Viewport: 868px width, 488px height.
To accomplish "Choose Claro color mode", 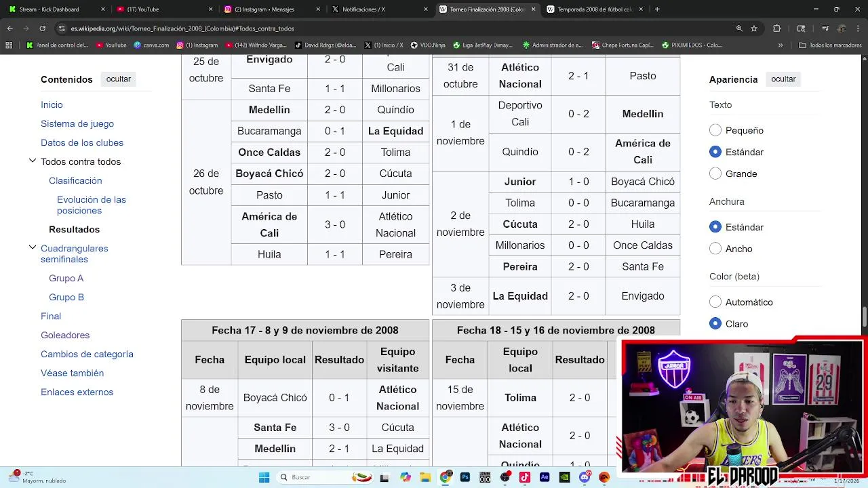I will tap(715, 324).
